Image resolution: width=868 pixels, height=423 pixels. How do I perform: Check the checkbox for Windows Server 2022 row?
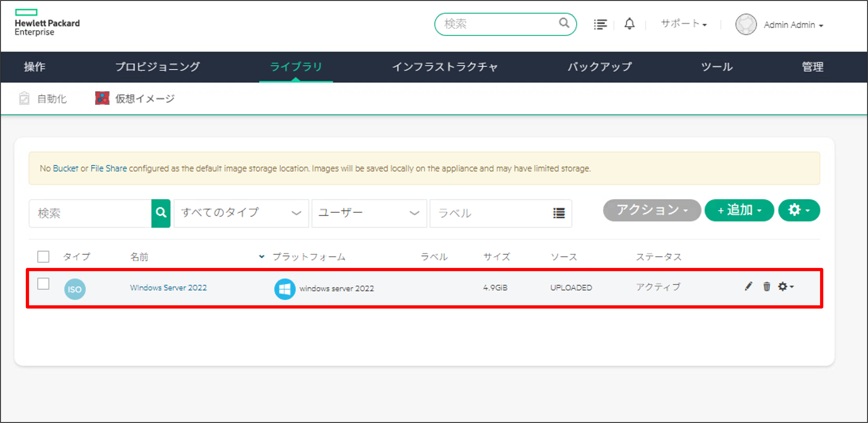(43, 284)
